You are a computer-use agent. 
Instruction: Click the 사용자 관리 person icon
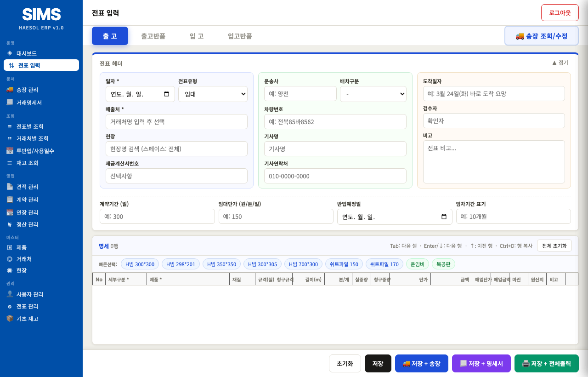10,294
